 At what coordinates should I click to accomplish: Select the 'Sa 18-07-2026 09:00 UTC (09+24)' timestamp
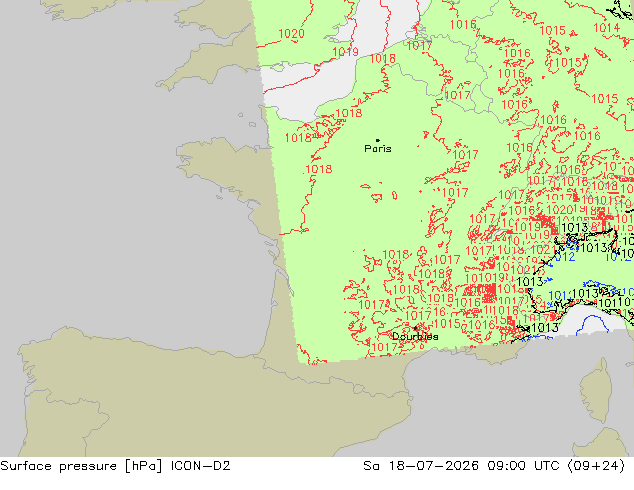click(494, 466)
